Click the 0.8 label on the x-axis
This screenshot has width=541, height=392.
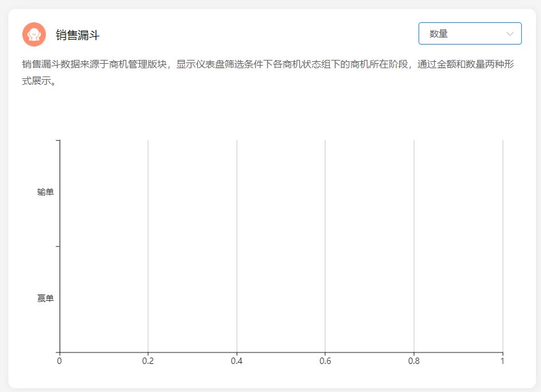pos(414,361)
